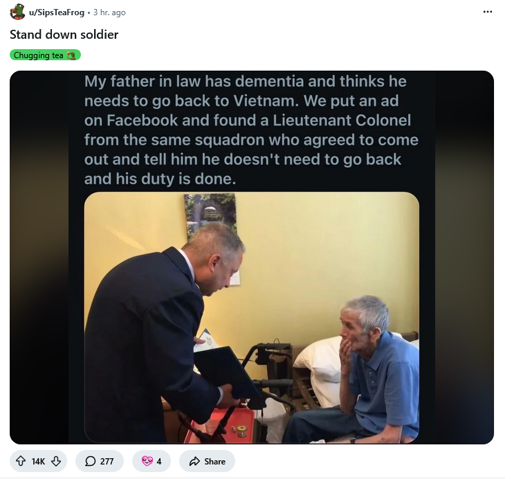512x479 pixels.
Task: Click the 14K vote count
Action: tap(38, 461)
